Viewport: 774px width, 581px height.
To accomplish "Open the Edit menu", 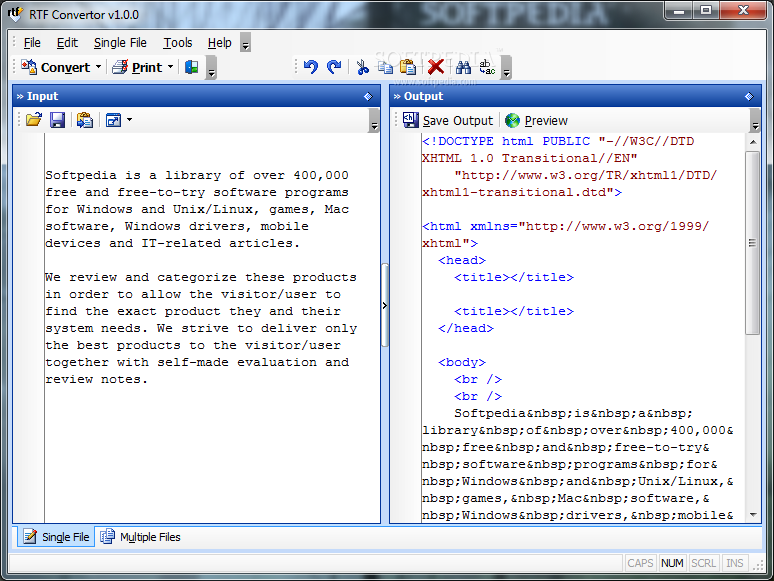I will (67, 43).
